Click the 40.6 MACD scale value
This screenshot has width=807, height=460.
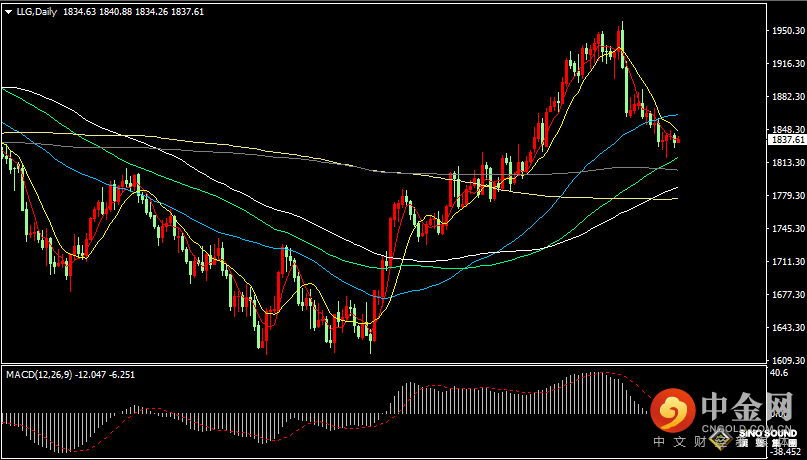coord(781,373)
